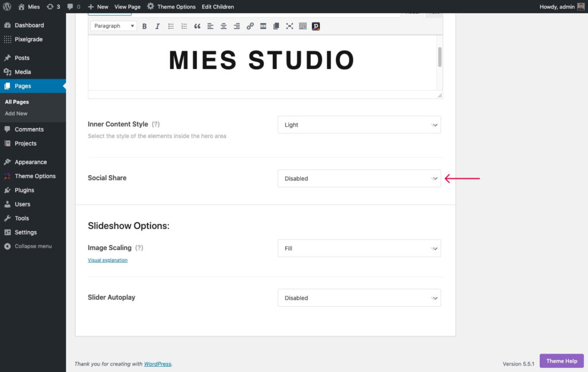Toggle italic formatting in the editor toolbar
Viewport: 588px width, 372px height.
pyautogui.click(x=157, y=26)
